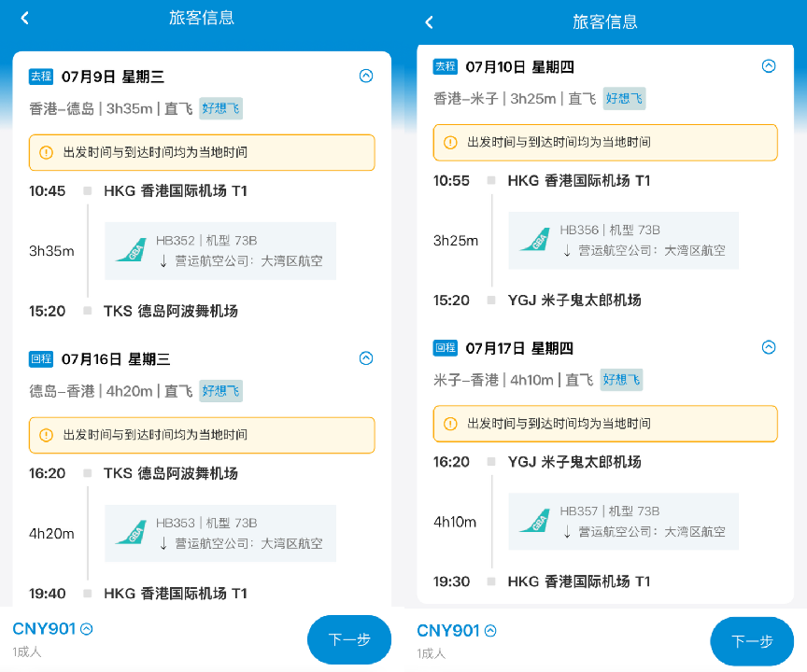This screenshot has height=672, width=807.
Task: Select the date '07月9日 星期三'
Action: 113,77
